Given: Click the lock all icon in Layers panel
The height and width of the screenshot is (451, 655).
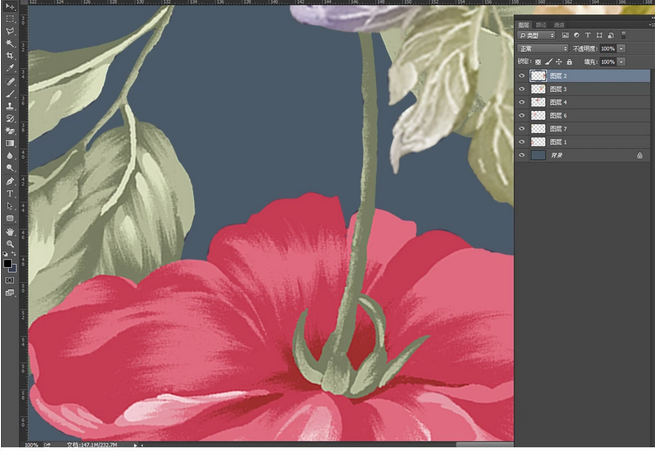Looking at the screenshot, I should (x=570, y=62).
